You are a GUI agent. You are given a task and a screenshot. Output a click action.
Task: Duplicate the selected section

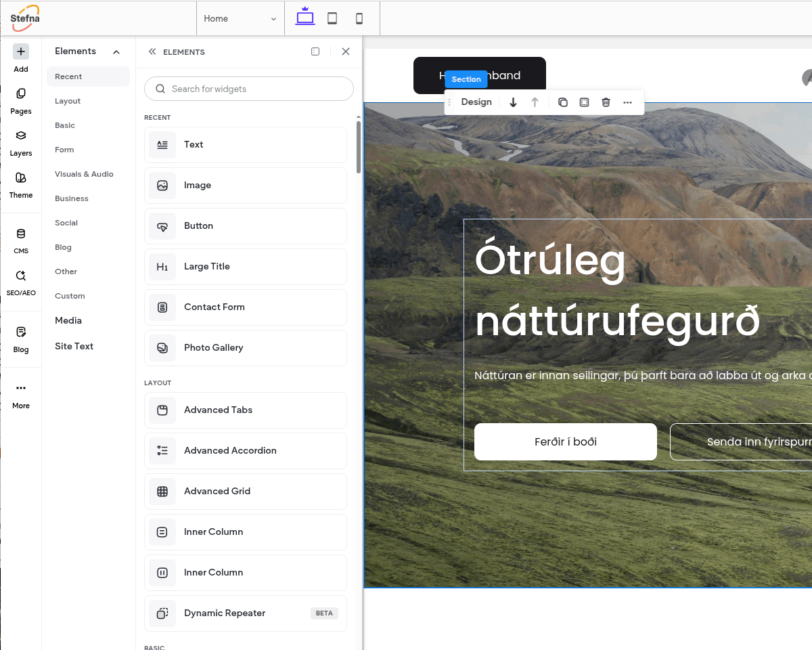(x=562, y=102)
